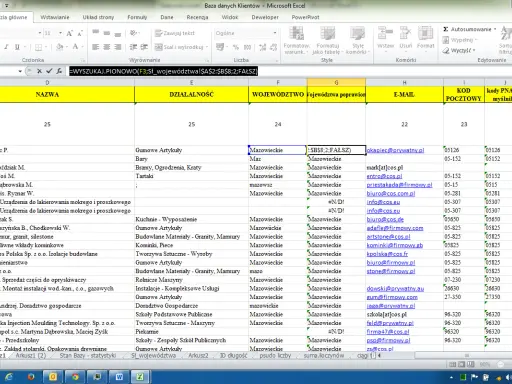Image resolution: width=512 pixels, height=384 pixels.
Task: Apply accounting number format
Action: pyautogui.click(x=219, y=47)
